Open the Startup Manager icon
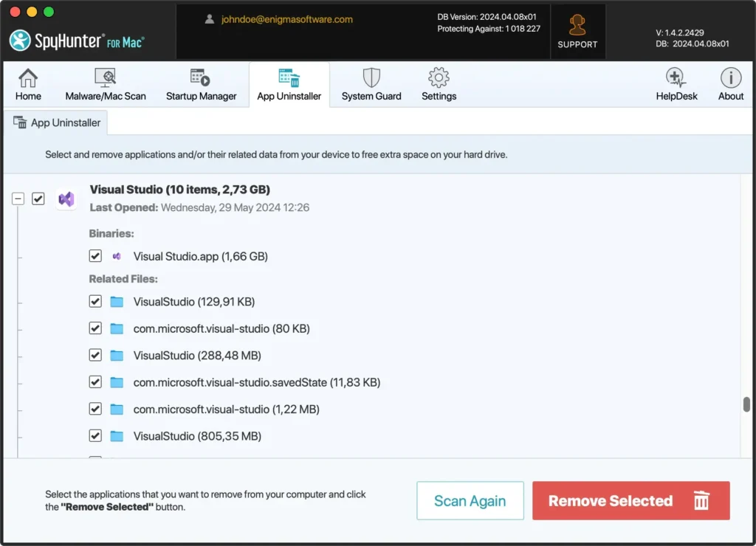The height and width of the screenshot is (546, 756). coord(200,77)
